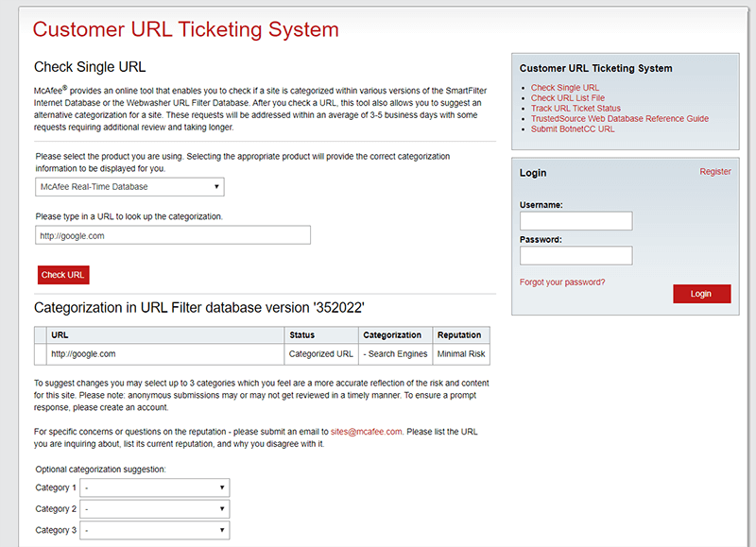The width and height of the screenshot is (756, 547).
Task: Open the Submit BotnetCC URL link
Action: (573, 129)
